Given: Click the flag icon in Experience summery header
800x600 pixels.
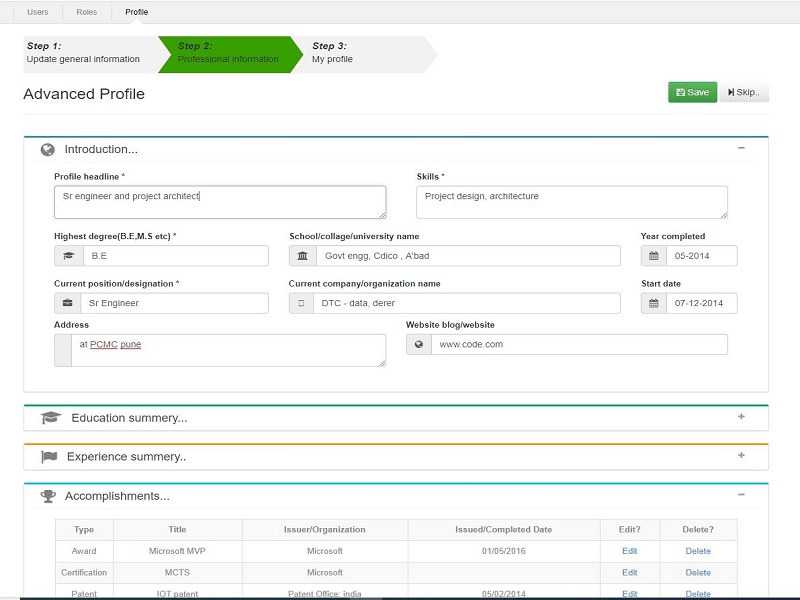Looking at the screenshot, I should coord(49,457).
